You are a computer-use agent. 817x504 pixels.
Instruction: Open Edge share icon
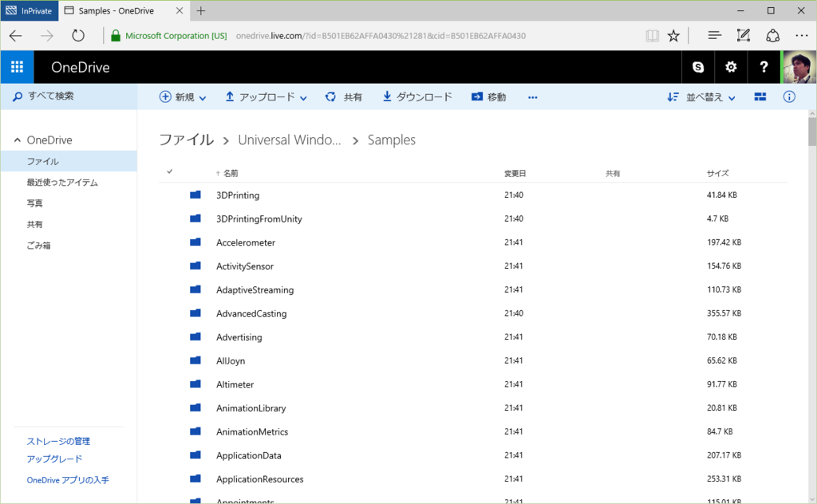click(772, 35)
